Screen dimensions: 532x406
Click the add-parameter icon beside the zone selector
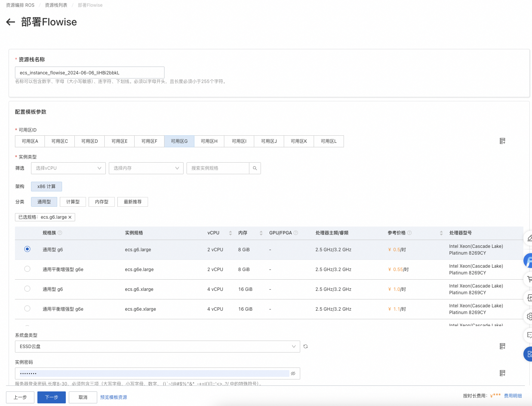point(502,141)
